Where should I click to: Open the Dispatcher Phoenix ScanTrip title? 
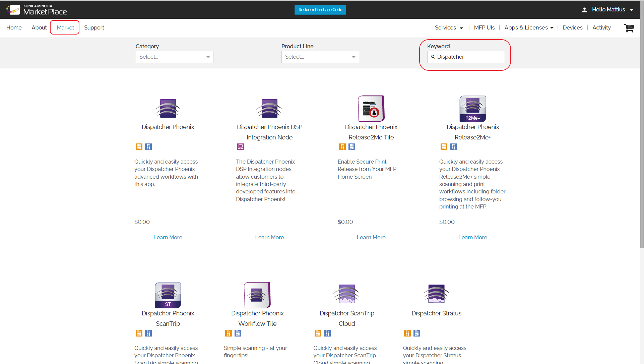point(168,318)
